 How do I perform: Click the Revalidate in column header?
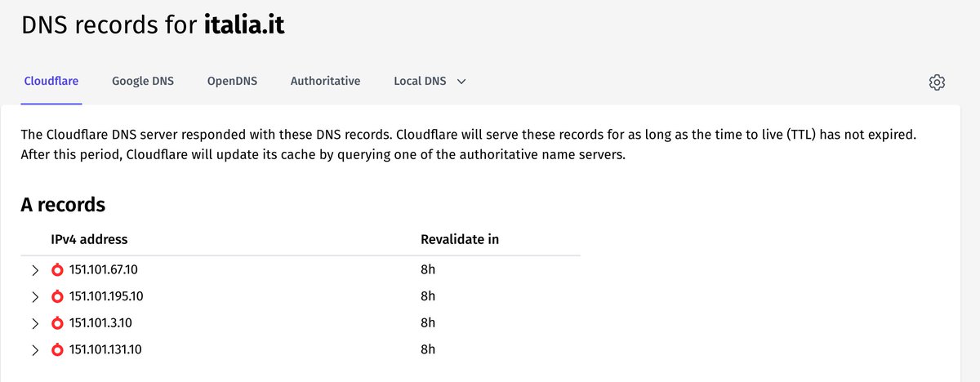(x=460, y=239)
